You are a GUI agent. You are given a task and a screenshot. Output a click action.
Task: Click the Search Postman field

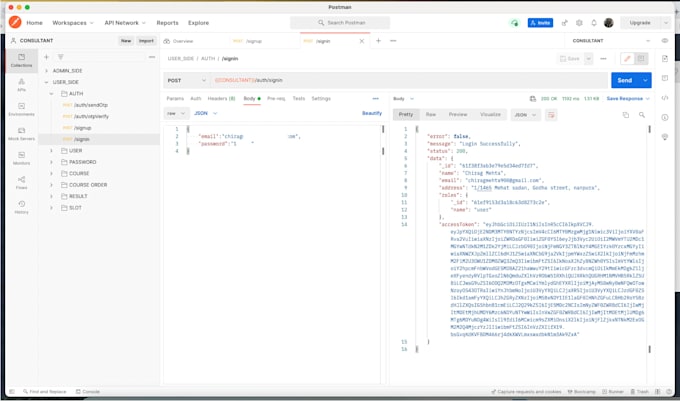point(340,23)
